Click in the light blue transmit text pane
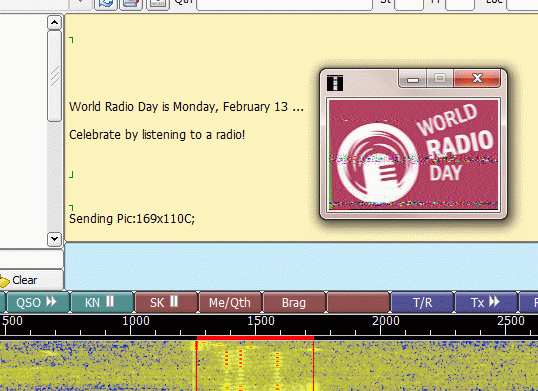Screen dimensions: 538x391 point(301,266)
